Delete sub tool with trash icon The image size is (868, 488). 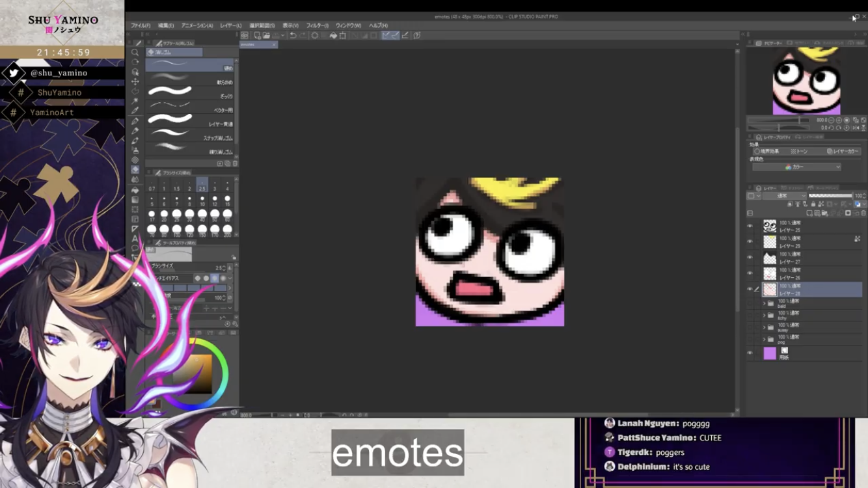pos(235,163)
